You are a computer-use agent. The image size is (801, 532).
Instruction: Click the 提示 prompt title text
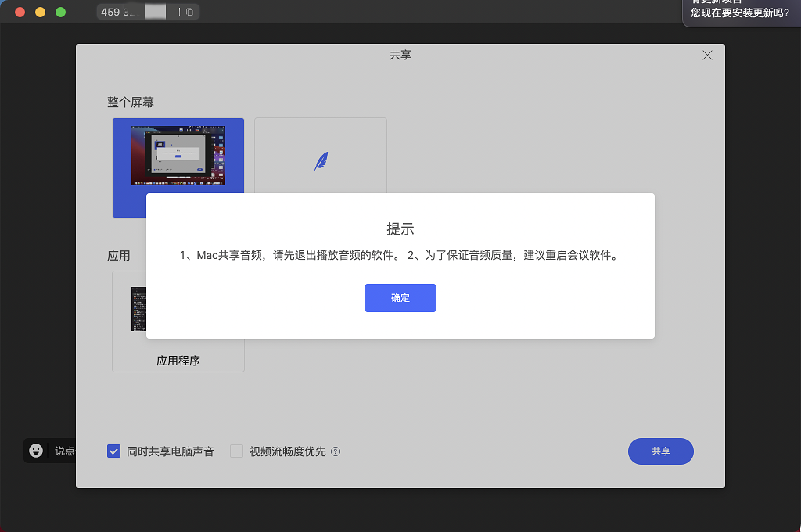click(x=400, y=229)
